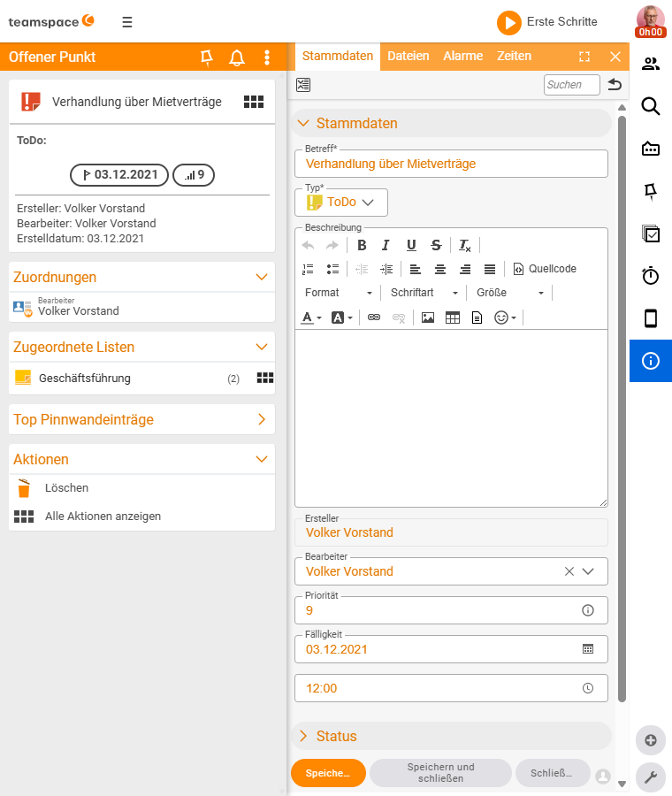
Task: Insert a hyperlink
Action: 374,318
